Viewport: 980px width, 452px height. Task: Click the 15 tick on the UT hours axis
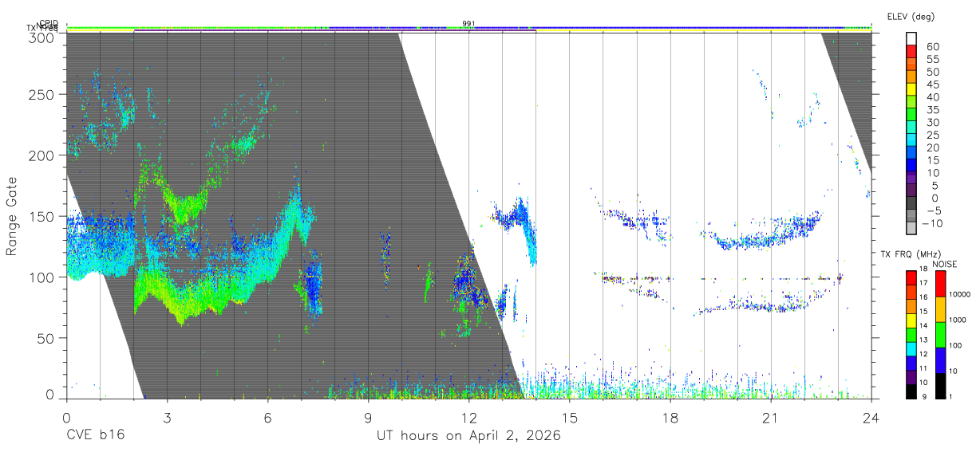coord(570,418)
